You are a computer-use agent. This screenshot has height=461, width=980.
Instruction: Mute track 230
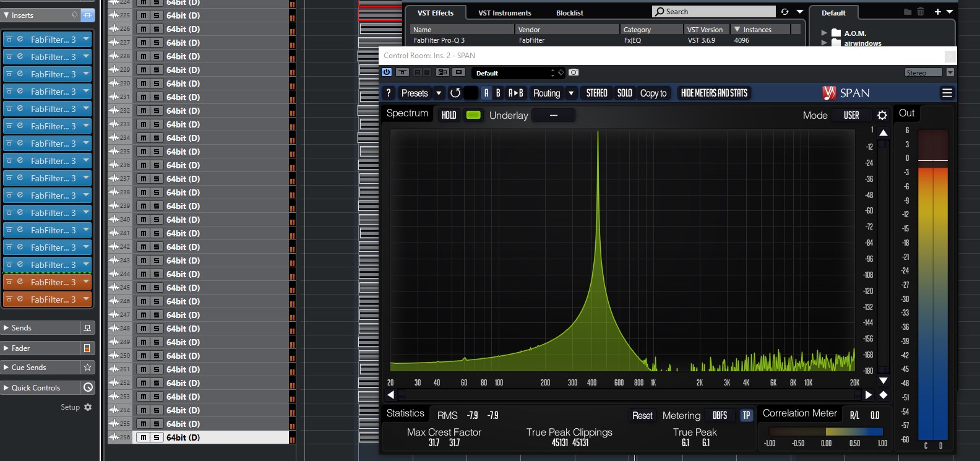[x=144, y=84]
